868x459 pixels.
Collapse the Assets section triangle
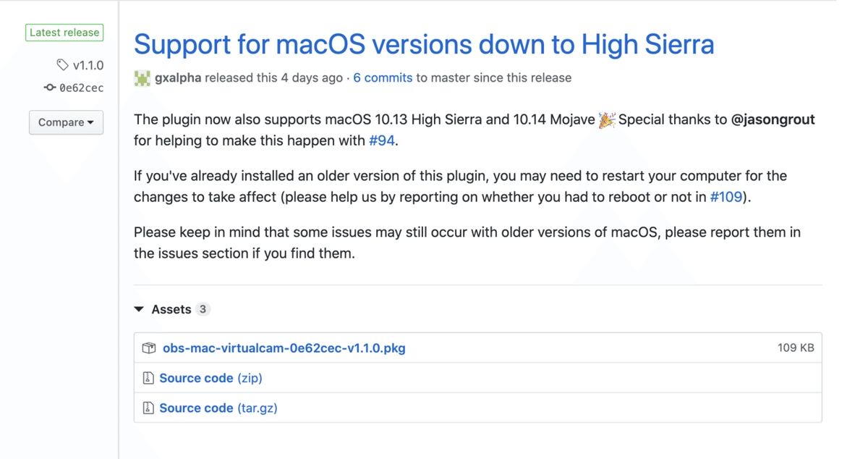tap(139, 309)
